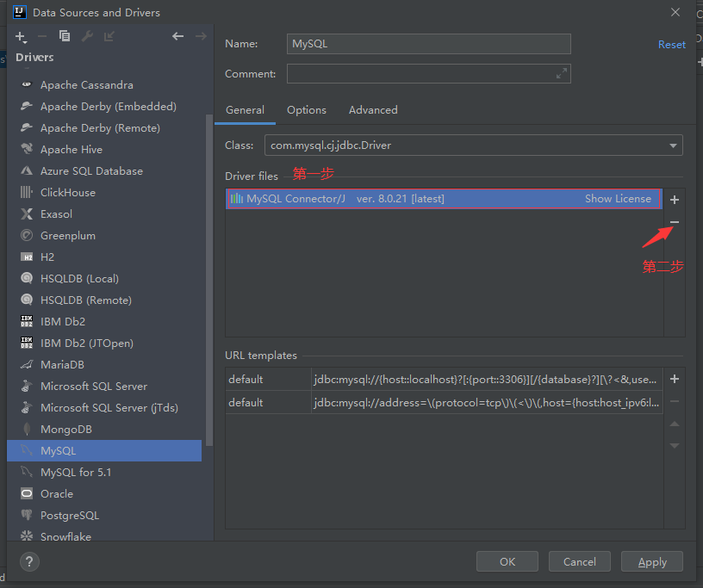Add a URL template with plus button
703x588 pixels.
[675, 379]
